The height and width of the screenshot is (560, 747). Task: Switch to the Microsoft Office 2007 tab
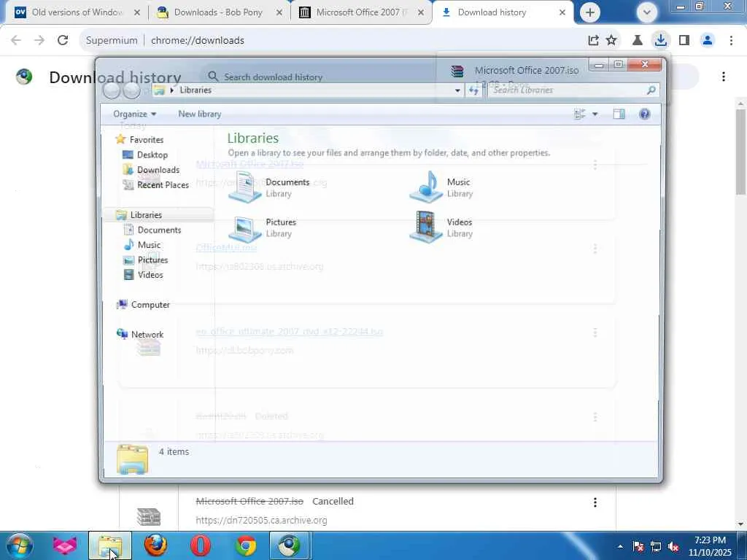pyautogui.click(x=362, y=12)
